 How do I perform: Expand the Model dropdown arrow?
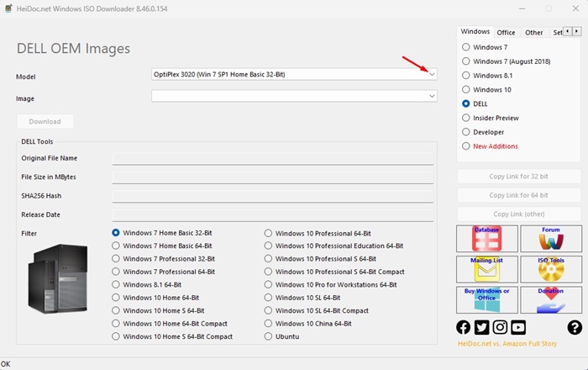[432, 74]
